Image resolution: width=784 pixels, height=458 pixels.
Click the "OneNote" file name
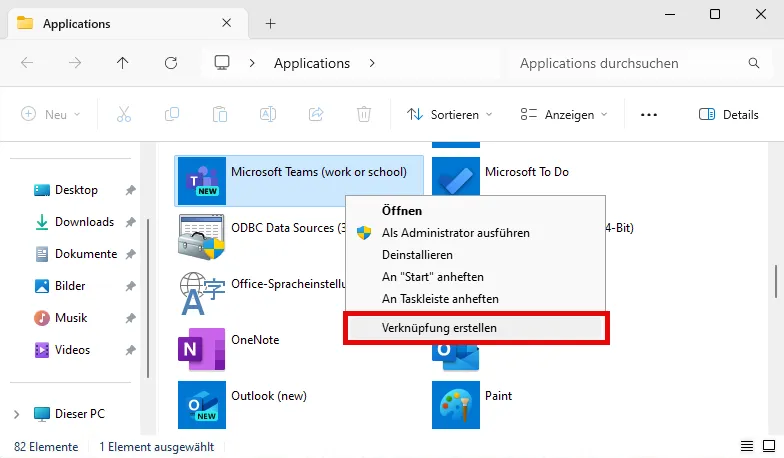click(255, 340)
